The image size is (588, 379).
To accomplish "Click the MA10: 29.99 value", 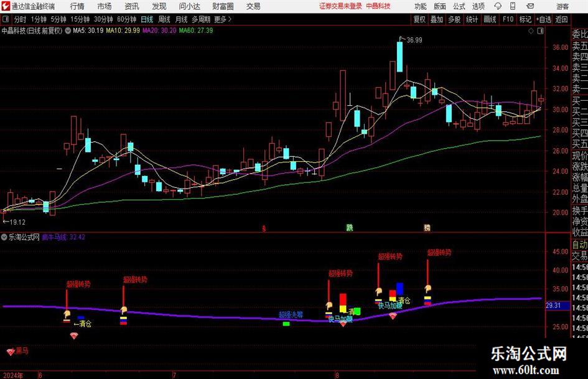I will click(123, 30).
